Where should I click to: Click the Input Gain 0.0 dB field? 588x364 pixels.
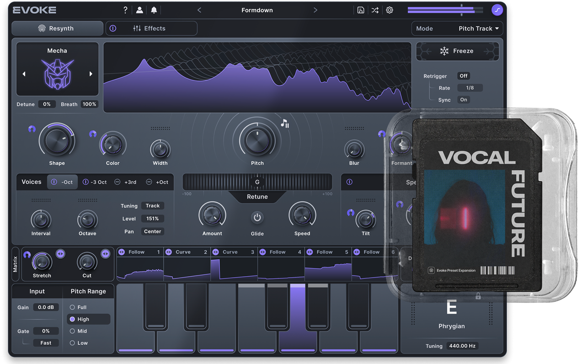[x=46, y=307]
